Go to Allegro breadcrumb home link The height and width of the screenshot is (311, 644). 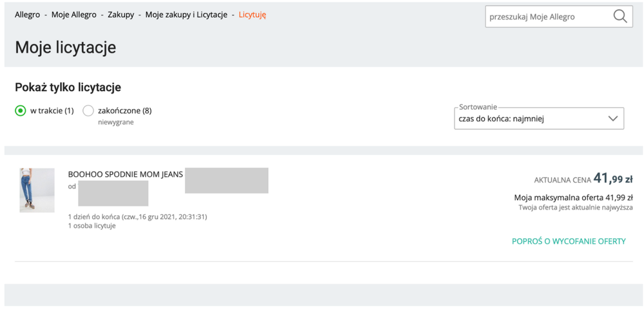tap(27, 15)
